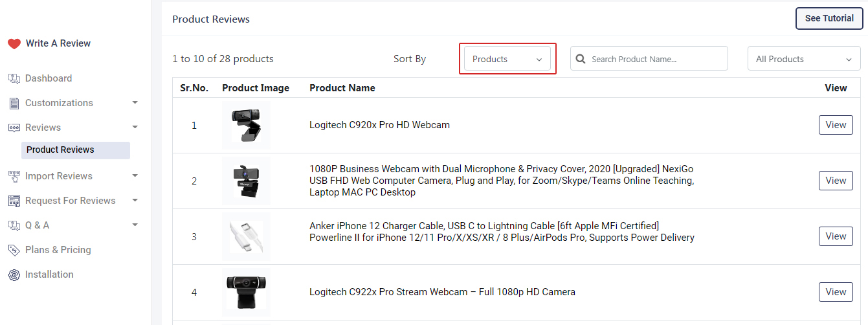Open the Sort By Products dropdown
This screenshot has width=868, height=325.
[507, 59]
